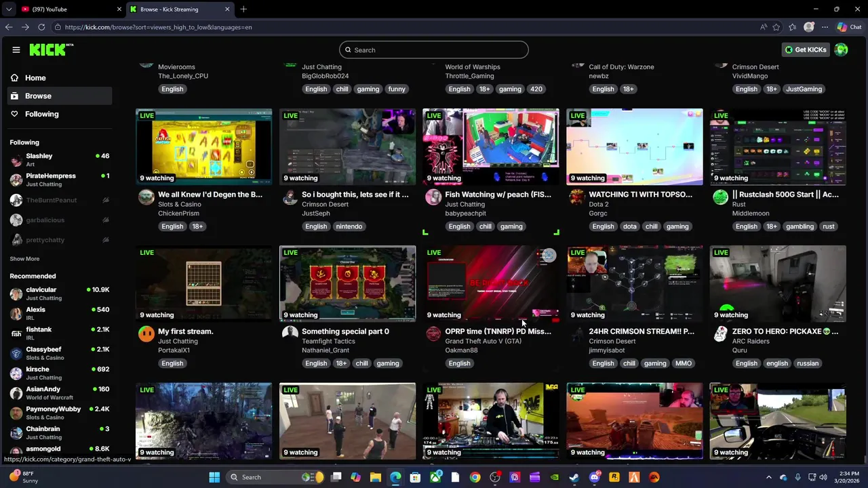Open the hamburger sidebar menu

click(x=16, y=49)
